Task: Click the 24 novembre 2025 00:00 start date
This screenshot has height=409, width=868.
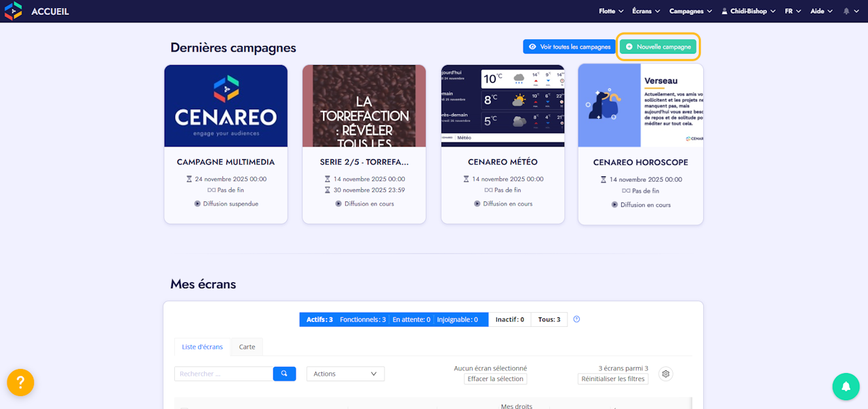Action: [x=231, y=179]
